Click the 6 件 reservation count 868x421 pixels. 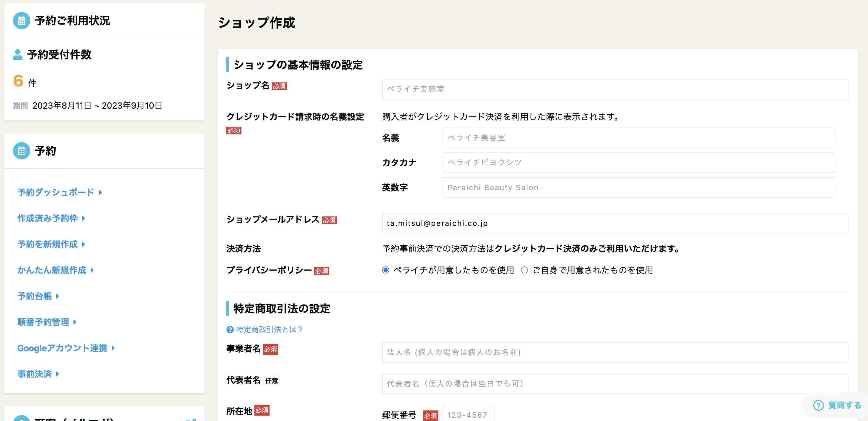click(25, 81)
